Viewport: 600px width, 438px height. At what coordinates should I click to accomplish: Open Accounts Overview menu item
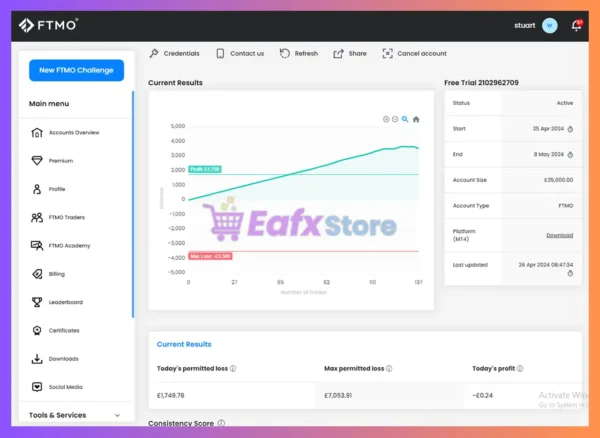pos(75,133)
